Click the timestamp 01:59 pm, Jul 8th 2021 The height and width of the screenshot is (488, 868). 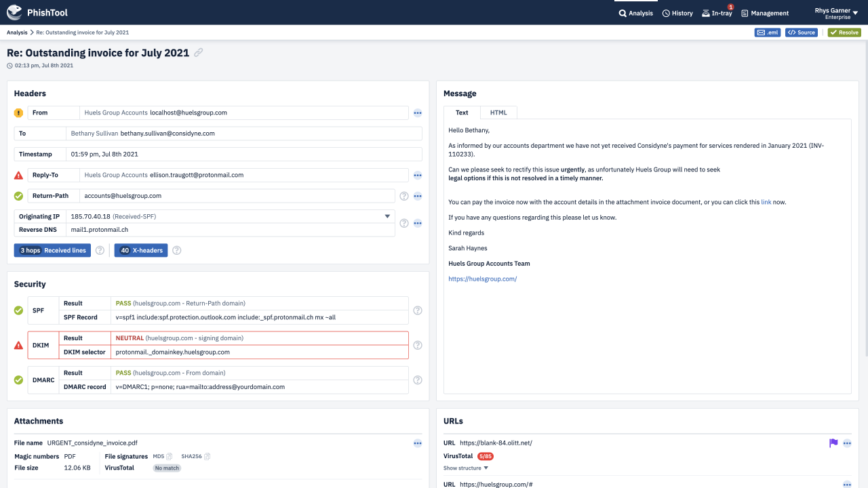point(104,155)
